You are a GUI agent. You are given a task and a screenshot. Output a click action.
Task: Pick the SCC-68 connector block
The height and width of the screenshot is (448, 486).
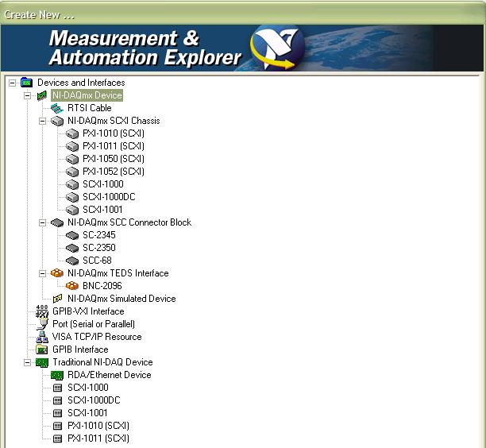click(x=97, y=261)
